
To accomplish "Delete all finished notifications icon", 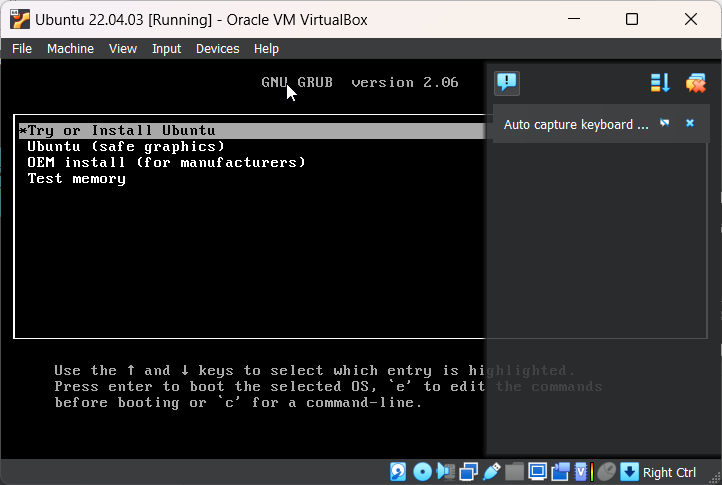I will click(695, 83).
